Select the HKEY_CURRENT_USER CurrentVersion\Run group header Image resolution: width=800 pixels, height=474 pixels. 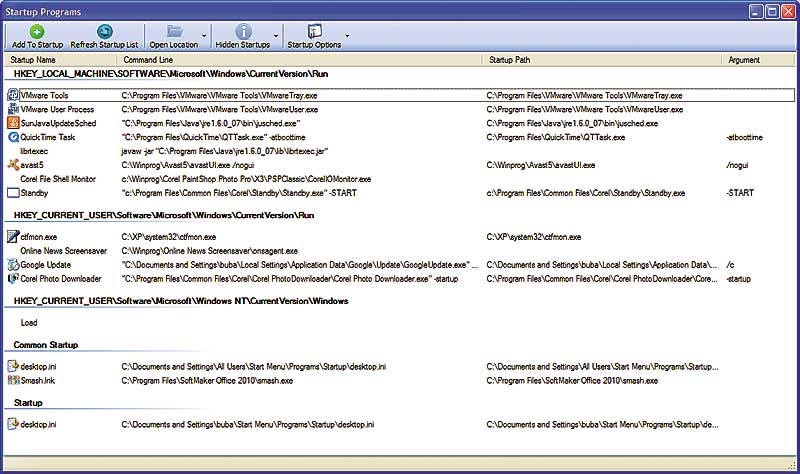(x=164, y=215)
